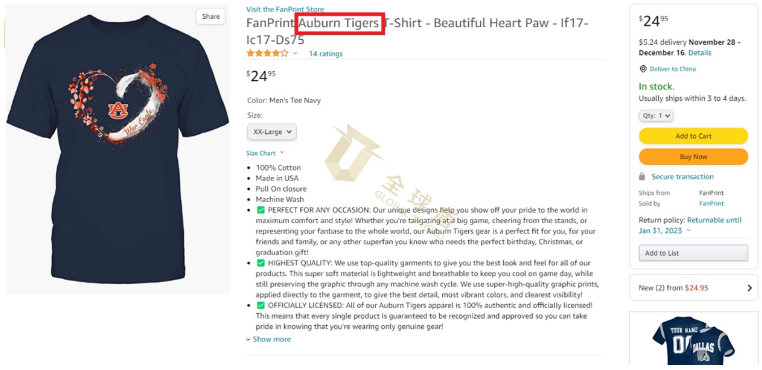The height and width of the screenshot is (370, 762).
Task: Click the Add to List button
Action: coord(693,253)
